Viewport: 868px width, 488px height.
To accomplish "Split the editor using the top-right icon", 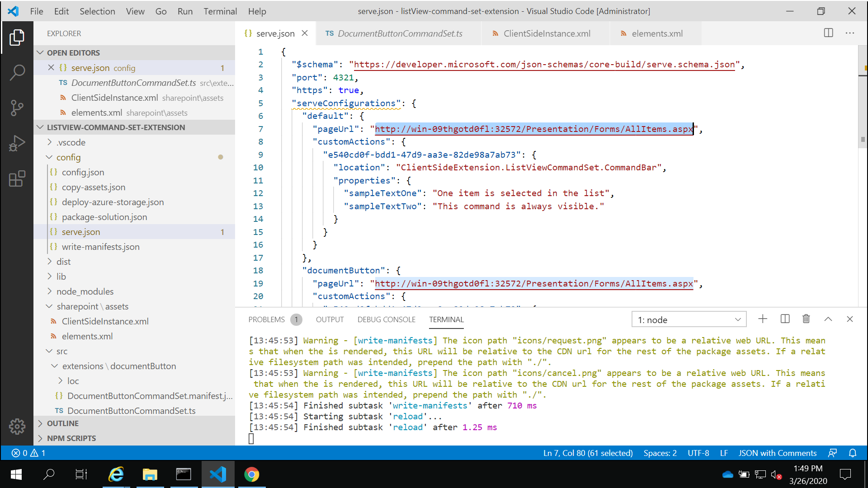I will coord(829,33).
